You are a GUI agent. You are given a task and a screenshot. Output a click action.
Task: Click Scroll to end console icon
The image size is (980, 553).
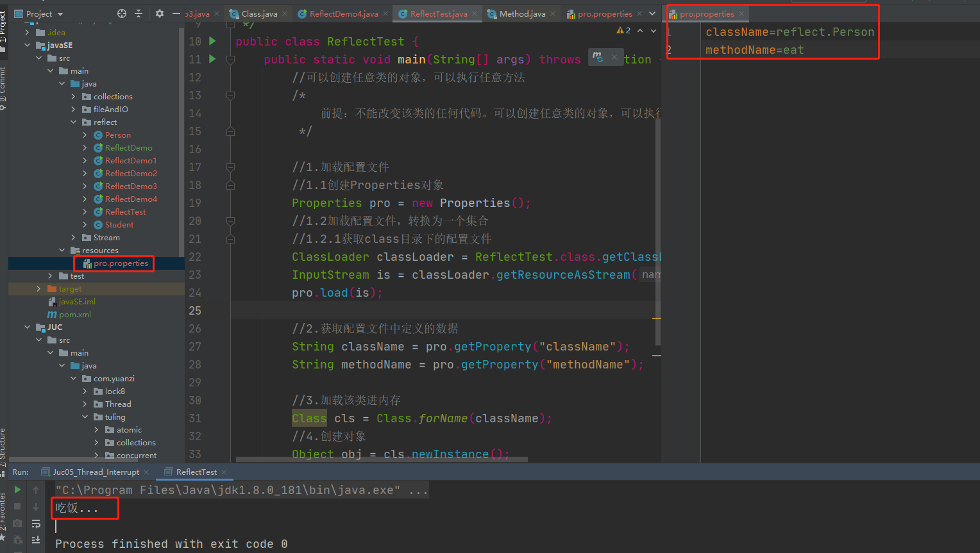tap(36, 540)
